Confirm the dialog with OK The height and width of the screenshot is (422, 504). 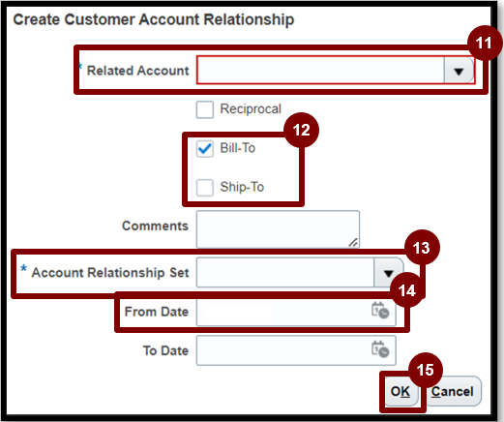pyautogui.click(x=400, y=391)
